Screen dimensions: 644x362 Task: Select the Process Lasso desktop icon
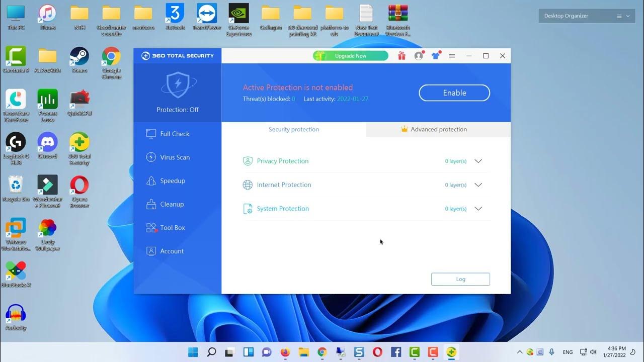coord(48,106)
